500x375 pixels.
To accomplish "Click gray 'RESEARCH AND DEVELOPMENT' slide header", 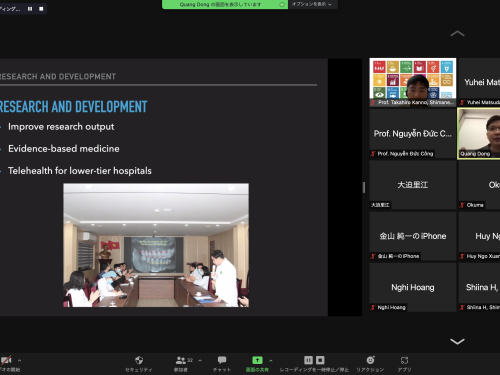I will pos(58,77).
